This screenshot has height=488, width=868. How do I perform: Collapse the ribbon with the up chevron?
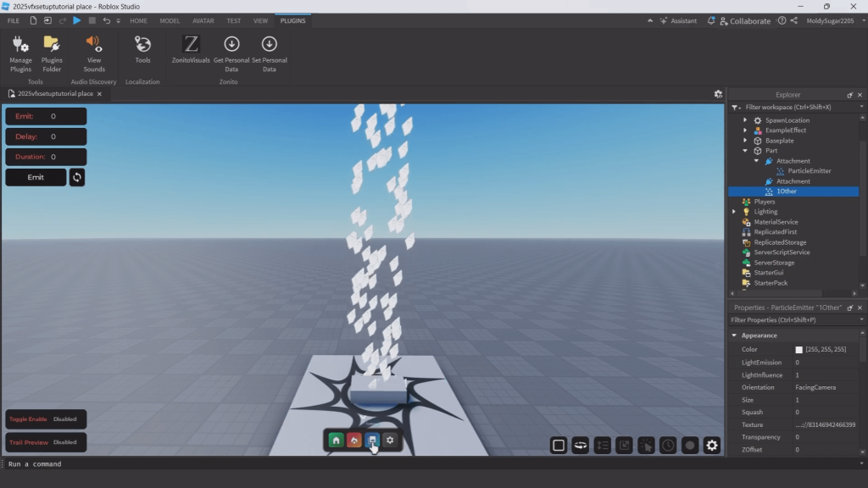650,20
